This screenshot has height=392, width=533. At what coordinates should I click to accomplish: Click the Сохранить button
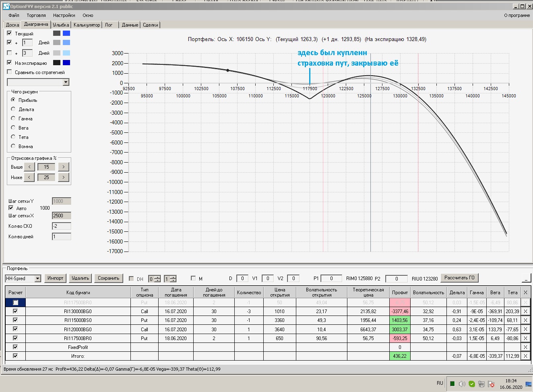(109, 278)
